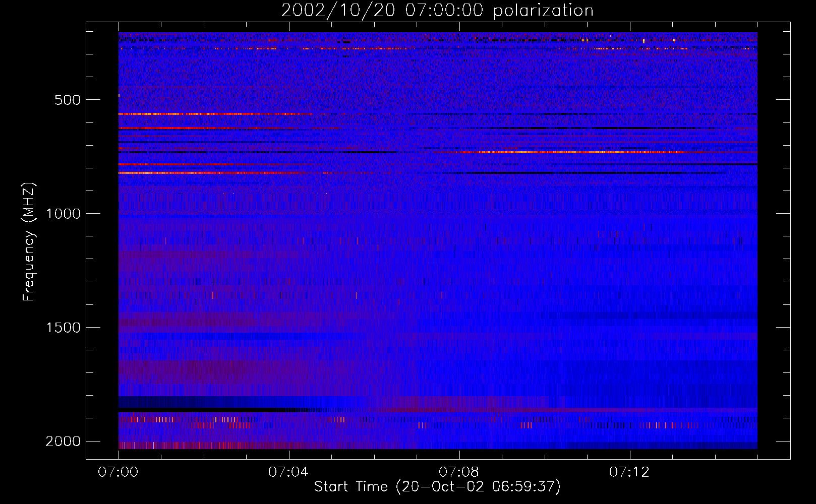
Task: Click the 07:00 time axis label
Action: click(118, 472)
